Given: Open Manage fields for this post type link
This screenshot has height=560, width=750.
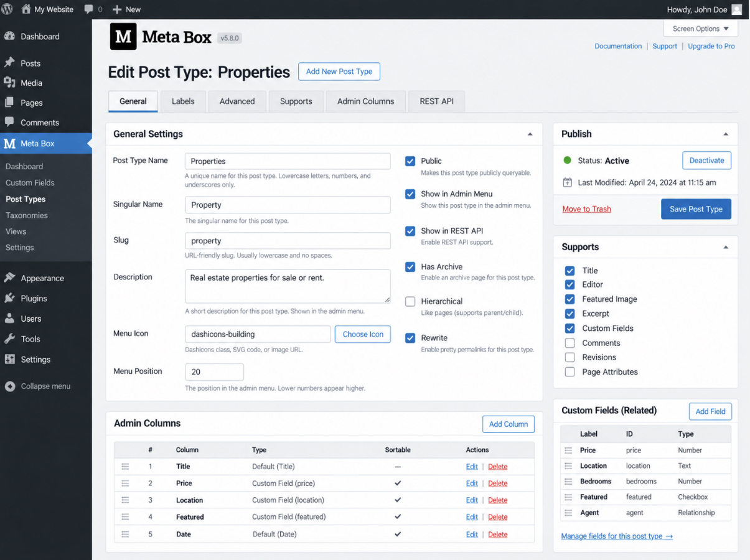Looking at the screenshot, I should 617,536.
